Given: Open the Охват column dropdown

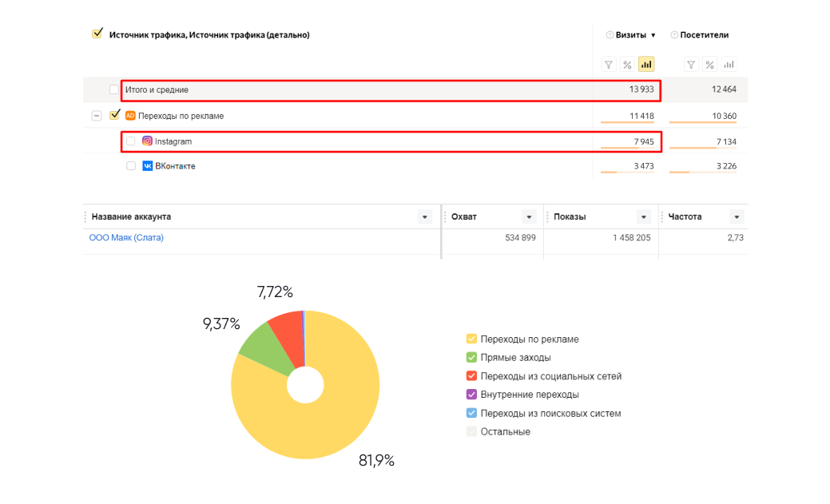Looking at the screenshot, I should tap(529, 217).
